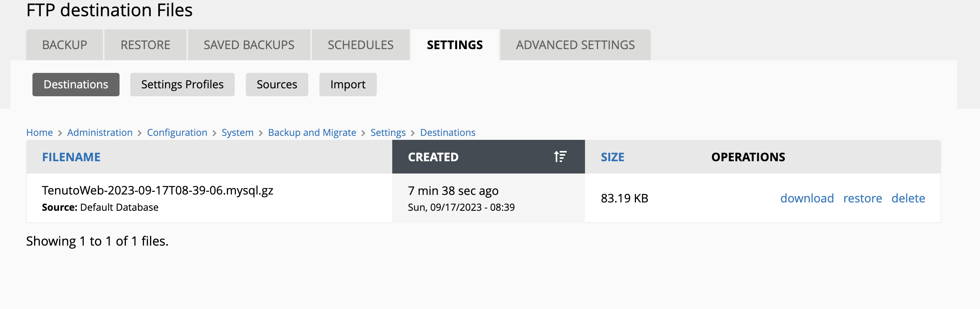Open the Import section
980x309 pixels.
click(348, 84)
